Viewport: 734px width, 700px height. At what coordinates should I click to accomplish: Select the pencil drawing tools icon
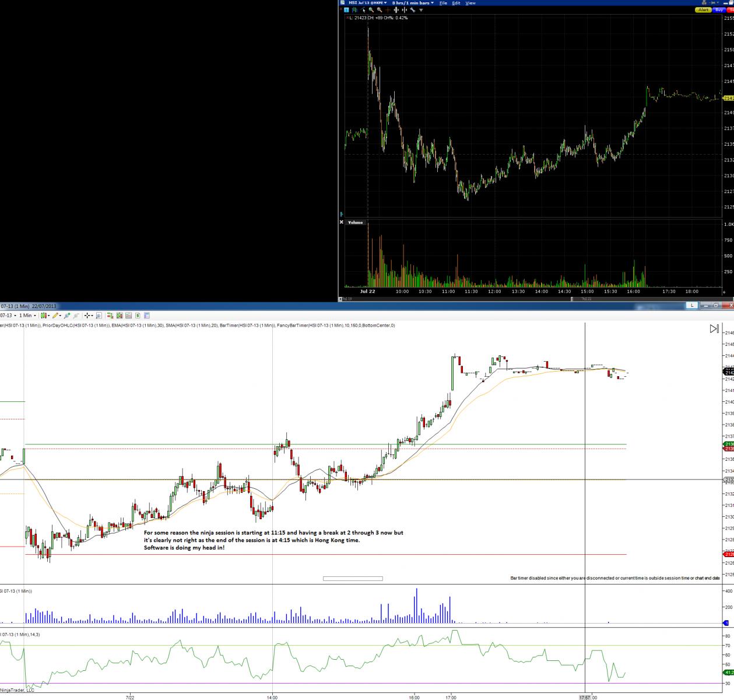point(55,316)
